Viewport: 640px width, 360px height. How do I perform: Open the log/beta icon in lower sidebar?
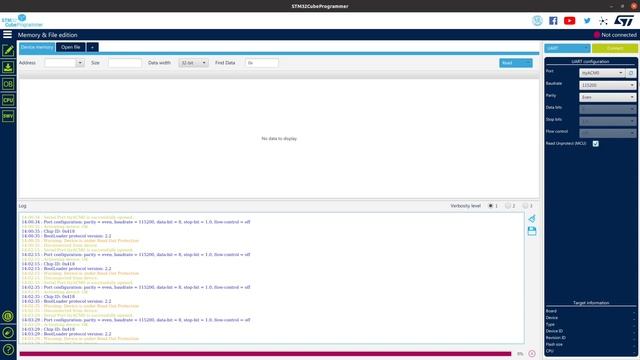tap(8, 316)
